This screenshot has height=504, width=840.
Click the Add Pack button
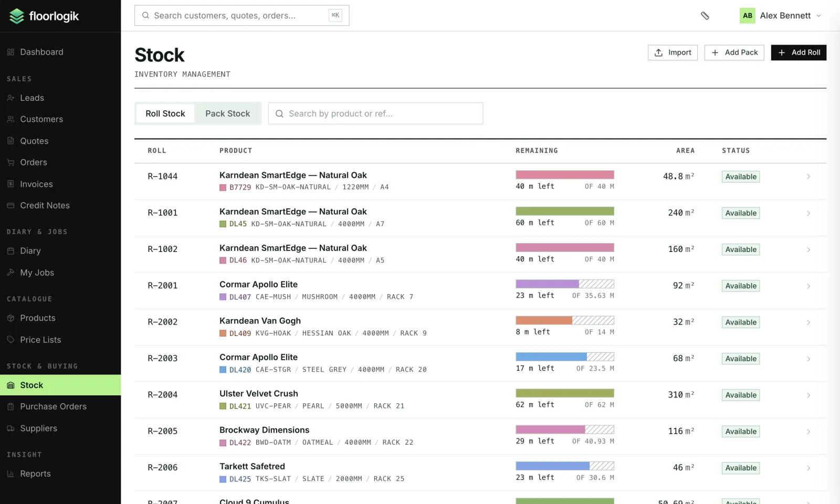coord(734,52)
